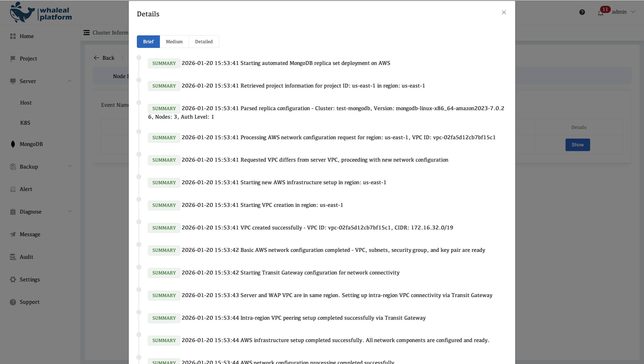Switch to Detailed log level

coord(204,42)
